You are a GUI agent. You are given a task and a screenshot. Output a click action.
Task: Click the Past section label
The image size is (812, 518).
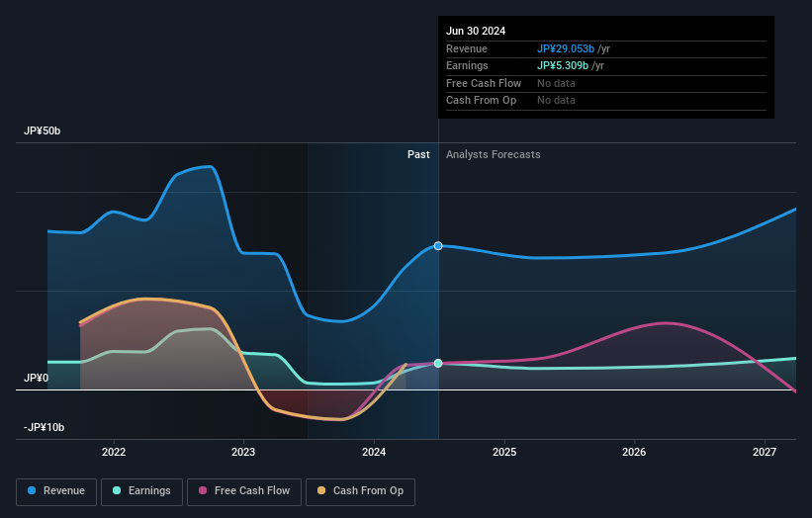coord(418,154)
